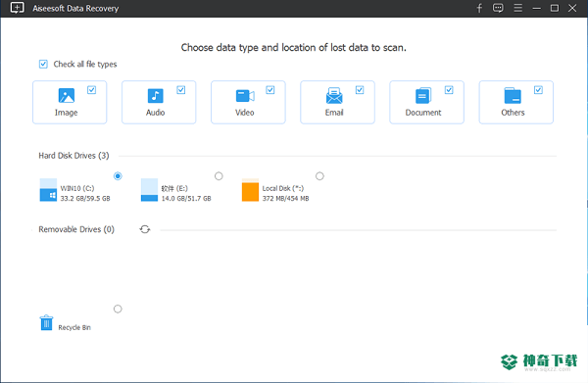
Task: Choose the E: drive radio button
Action: pos(219,175)
